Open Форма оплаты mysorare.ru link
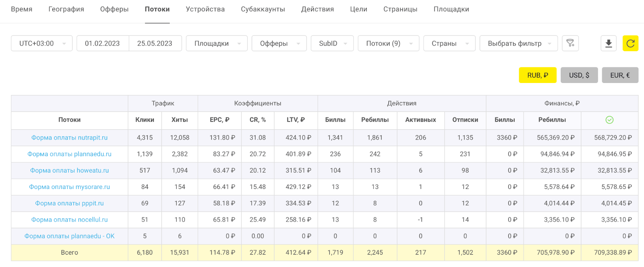The height and width of the screenshot is (267, 644). [70, 187]
